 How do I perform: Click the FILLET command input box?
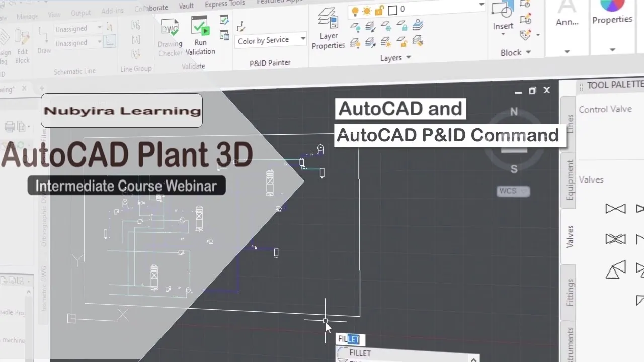pos(348,339)
